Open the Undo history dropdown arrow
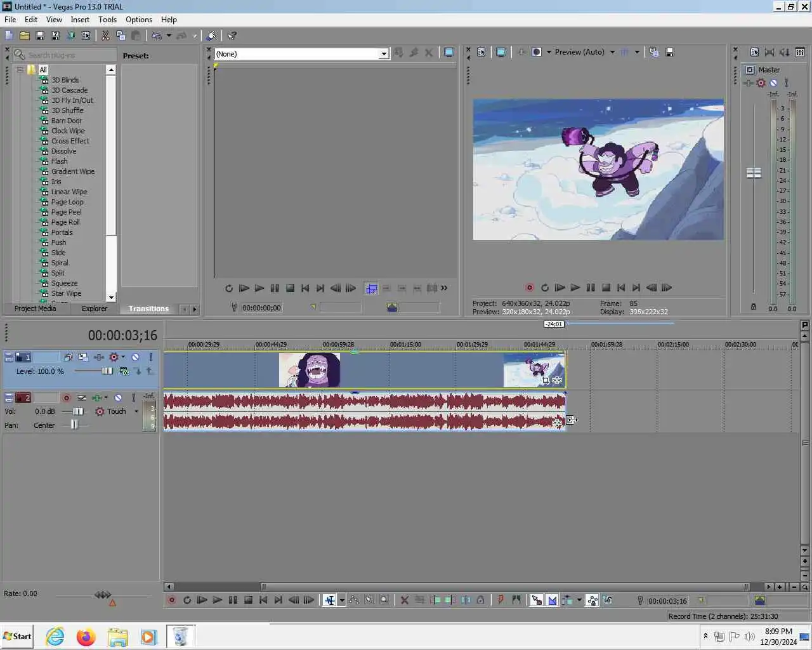The image size is (812, 650). 169,36
